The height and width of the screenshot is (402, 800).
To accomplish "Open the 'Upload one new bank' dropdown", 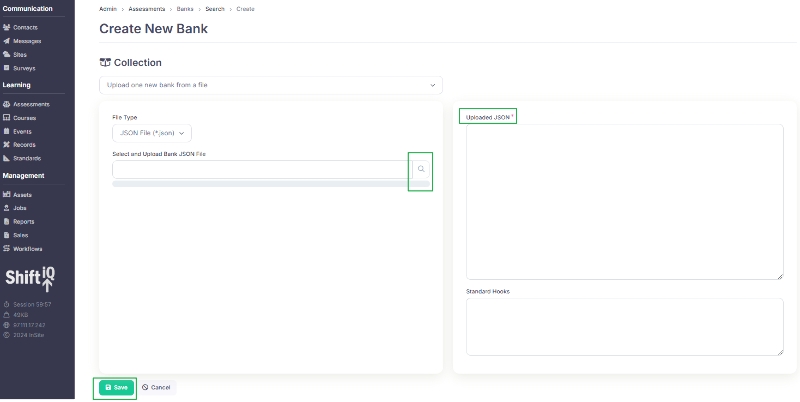I will click(270, 86).
